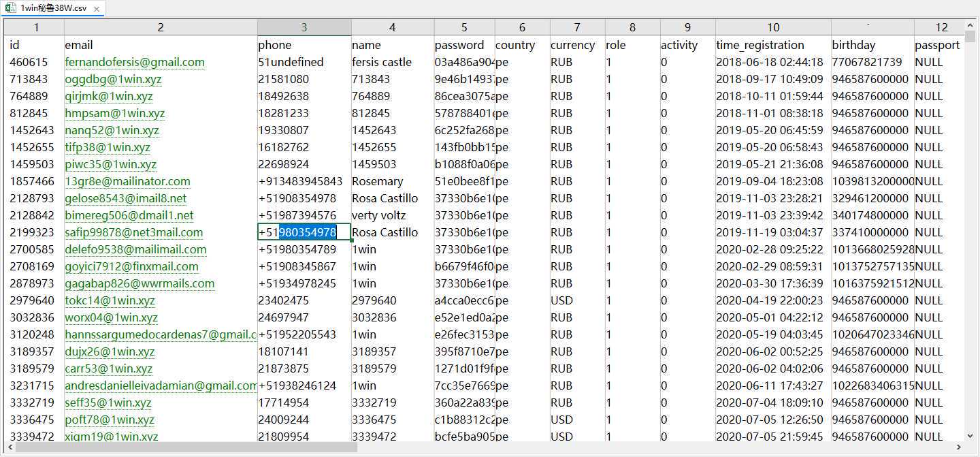Select the 'passport' header cell
This screenshot has height=457, width=980.
point(939,45)
